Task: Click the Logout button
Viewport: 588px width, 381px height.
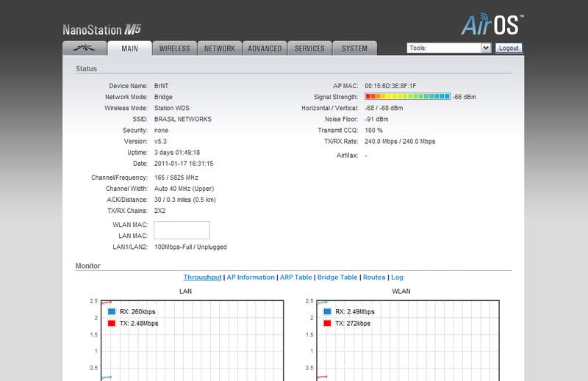Action: click(x=509, y=48)
